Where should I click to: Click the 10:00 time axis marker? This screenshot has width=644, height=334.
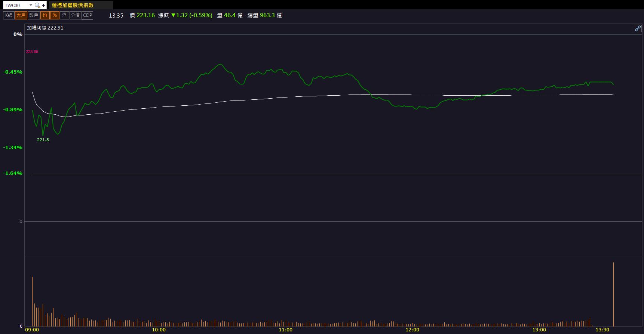coord(159,330)
